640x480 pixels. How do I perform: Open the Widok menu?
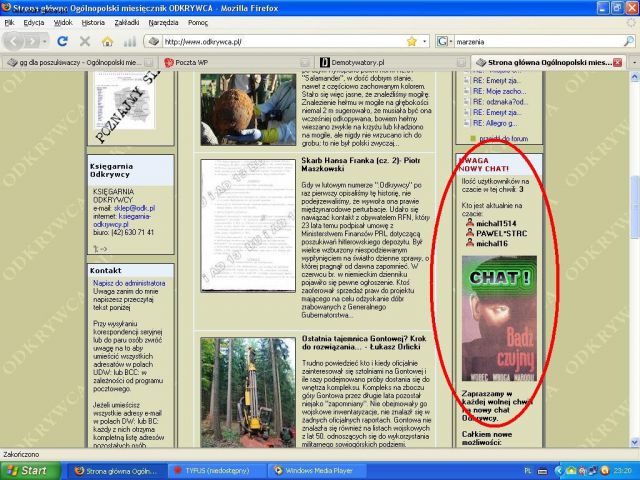click(63, 23)
